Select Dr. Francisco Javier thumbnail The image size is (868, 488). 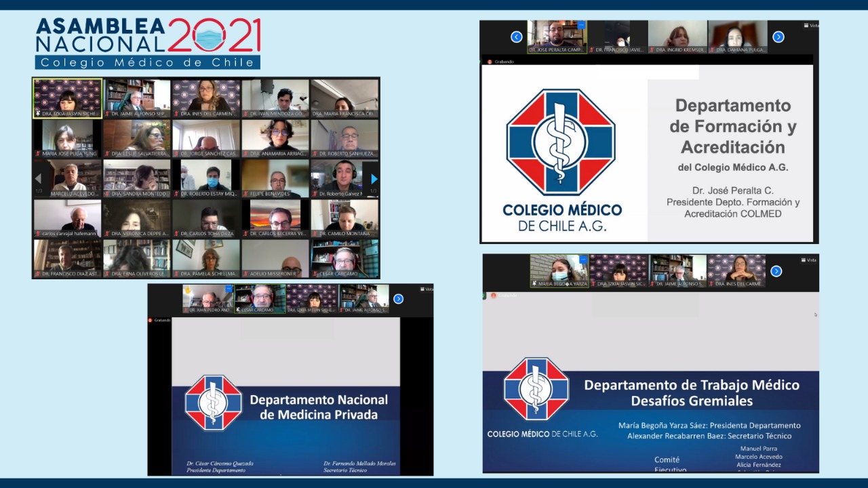tap(617, 37)
